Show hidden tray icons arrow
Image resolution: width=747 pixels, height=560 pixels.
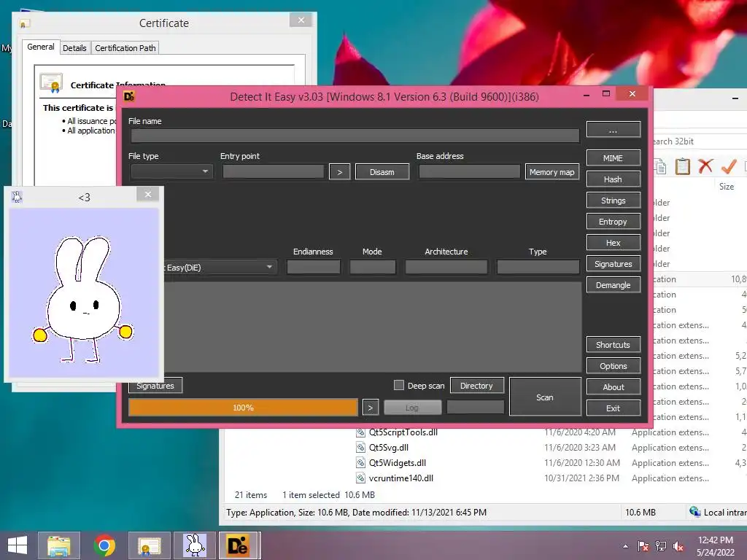tap(625, 546)
